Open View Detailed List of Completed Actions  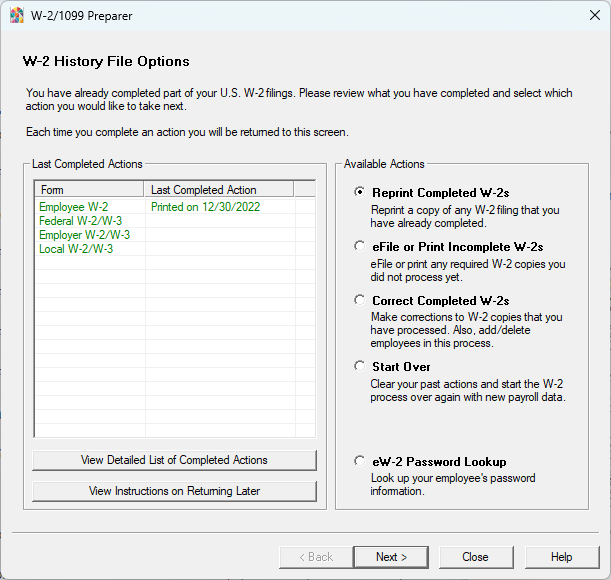pos(174,460)
